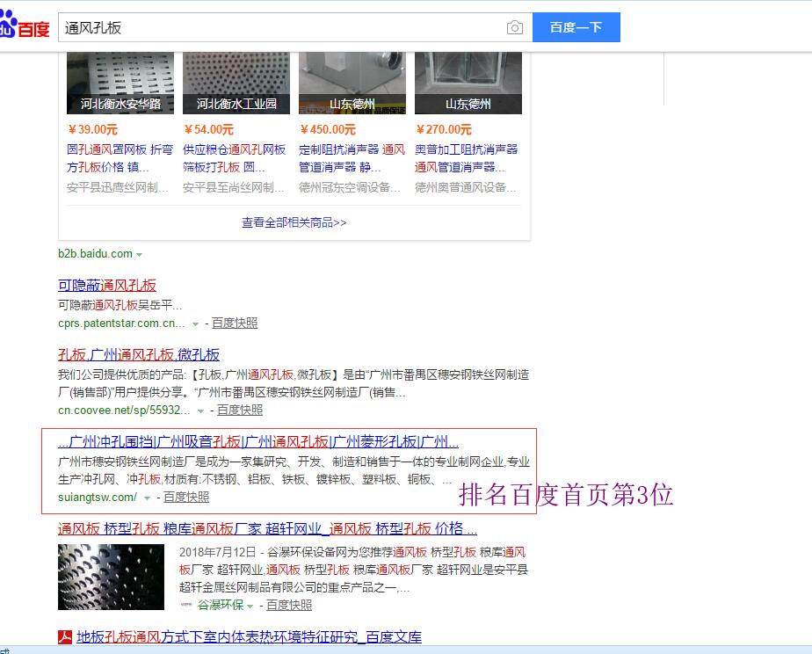Click the b2b.baidu.com source URL
The image size is (812, 654).
[95, 254]
